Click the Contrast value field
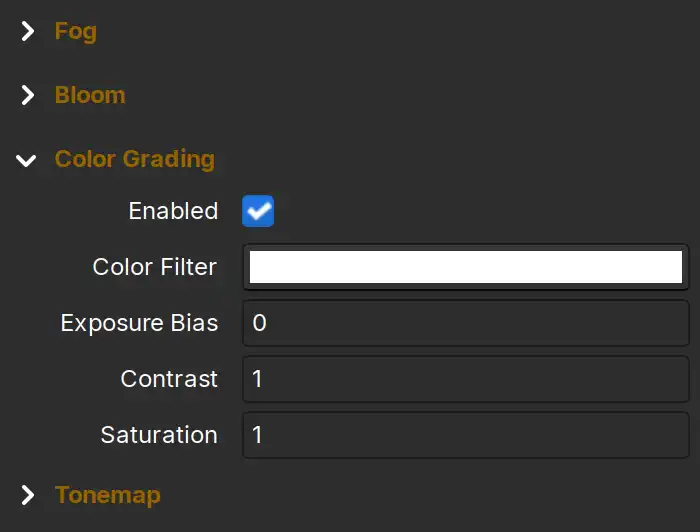The height and width of the screenshot is (532, 700). (x=466, y=379)
